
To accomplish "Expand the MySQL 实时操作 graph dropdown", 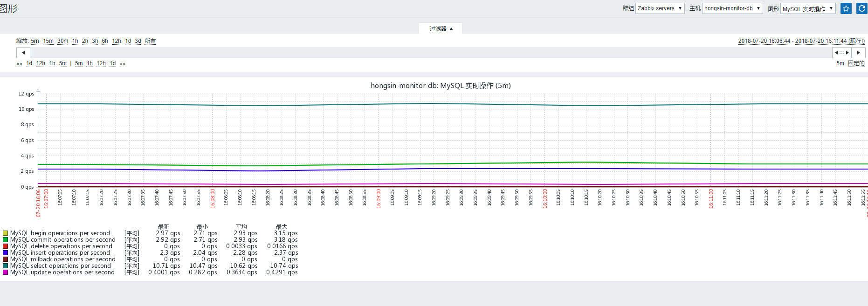I will [807, 8].
